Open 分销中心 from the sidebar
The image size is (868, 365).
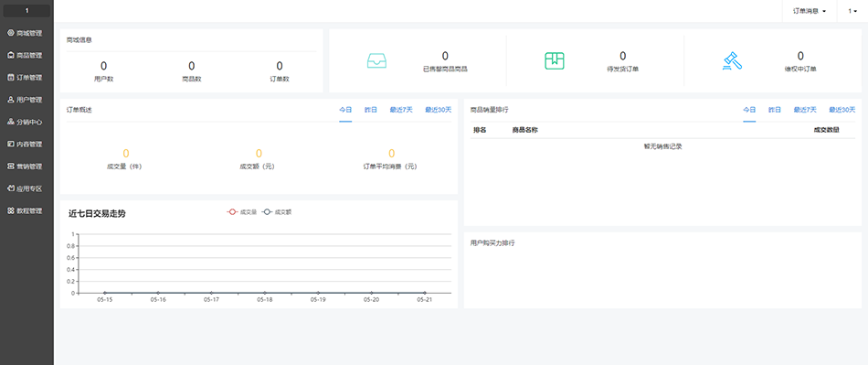click(x=25, y=122)
